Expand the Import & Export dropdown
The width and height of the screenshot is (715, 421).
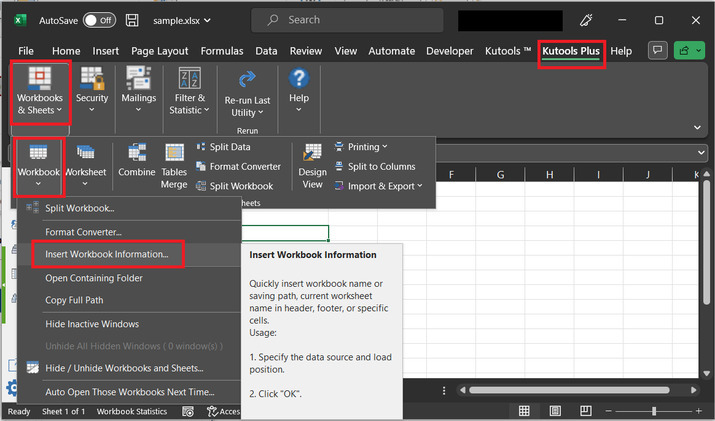coord(378,186)
